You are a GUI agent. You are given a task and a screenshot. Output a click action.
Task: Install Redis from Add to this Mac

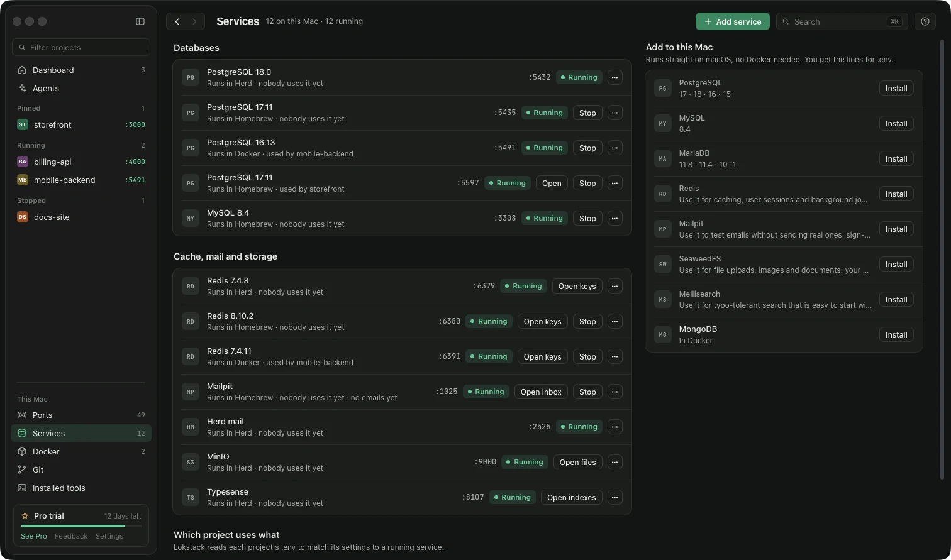pyautogui.click(x=896, y=194)
